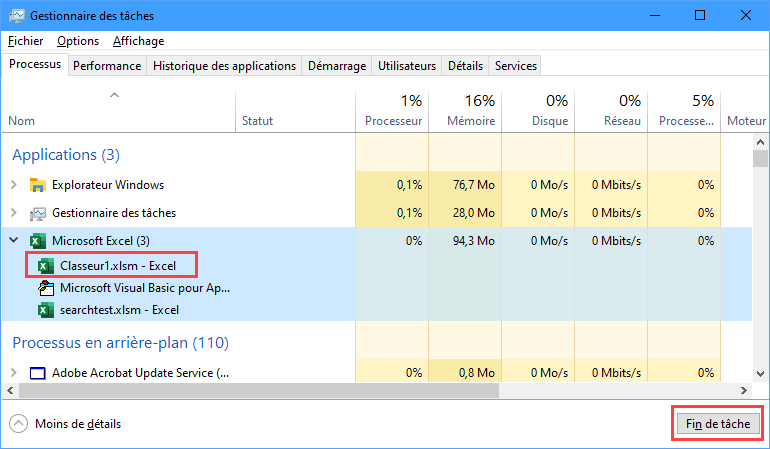Click the horizontal scrollbar thumb

tap(258, 391)
